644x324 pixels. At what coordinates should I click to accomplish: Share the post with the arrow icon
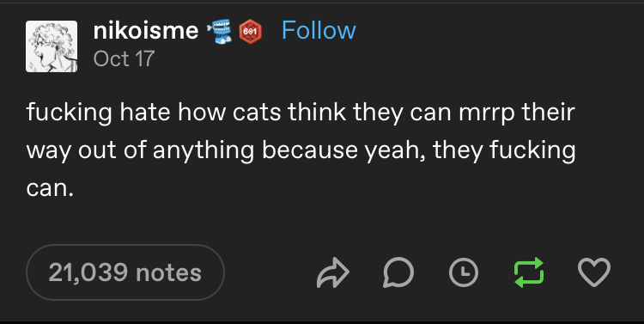pyautogui.click(x=332, y=272)
